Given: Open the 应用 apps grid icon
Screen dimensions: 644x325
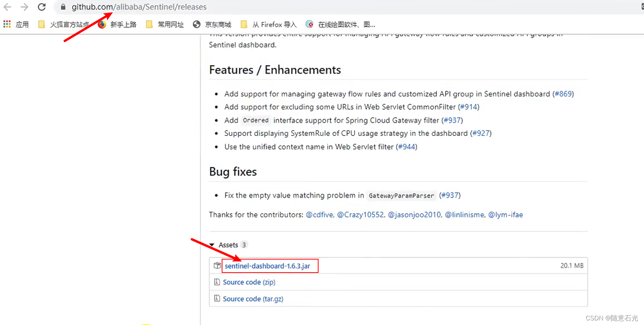Looking at the screenshot, I should pos(7,24).
